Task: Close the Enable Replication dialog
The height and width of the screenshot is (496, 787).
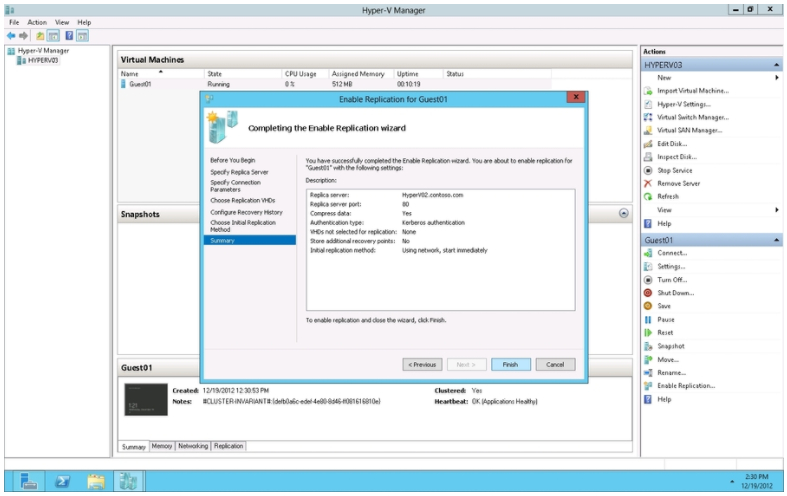Action: click(x=576, y=97)
